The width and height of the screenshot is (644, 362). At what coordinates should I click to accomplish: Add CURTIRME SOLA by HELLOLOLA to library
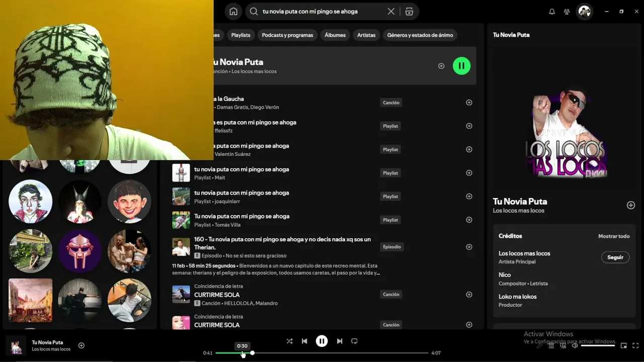tap(469, 295)
